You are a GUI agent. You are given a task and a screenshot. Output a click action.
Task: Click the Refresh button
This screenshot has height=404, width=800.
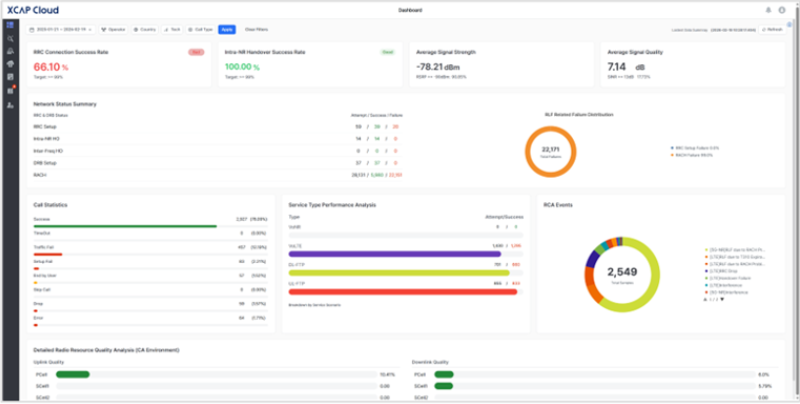pyautogui.click(x=772, y=30)
